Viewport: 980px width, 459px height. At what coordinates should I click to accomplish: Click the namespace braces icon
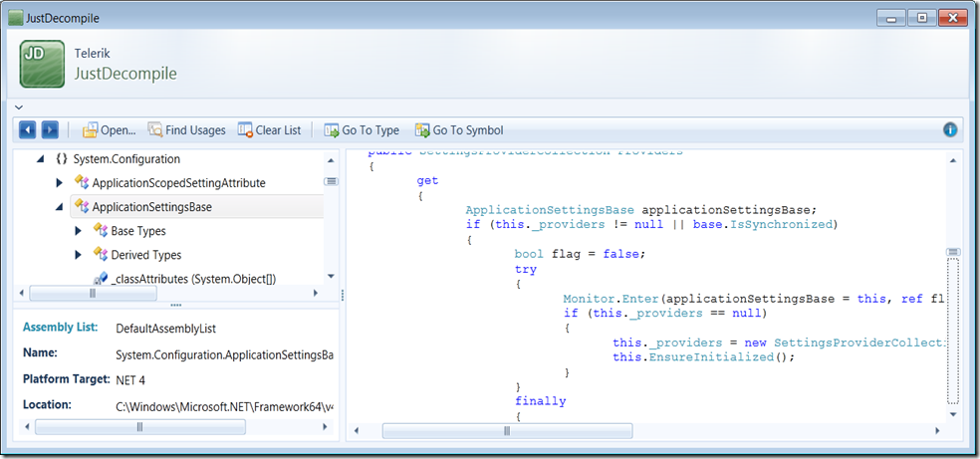[x=62, y=158]
